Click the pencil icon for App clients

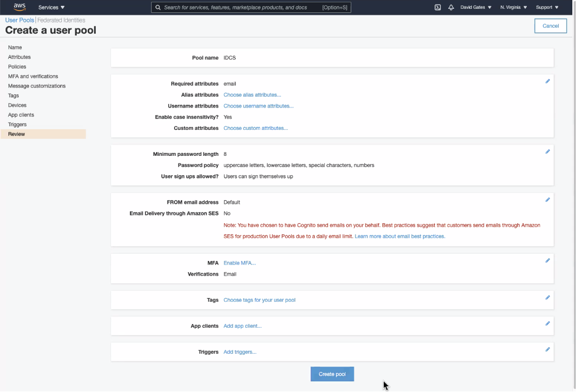[547, 324]
